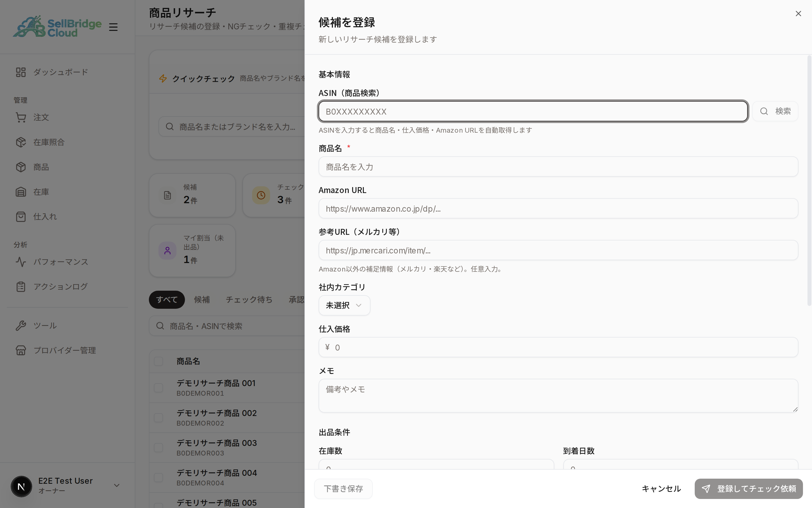Close the 候補を登録 panel with X
The width and height of the screenshot is (812, 508).
(x=798, y=14)
